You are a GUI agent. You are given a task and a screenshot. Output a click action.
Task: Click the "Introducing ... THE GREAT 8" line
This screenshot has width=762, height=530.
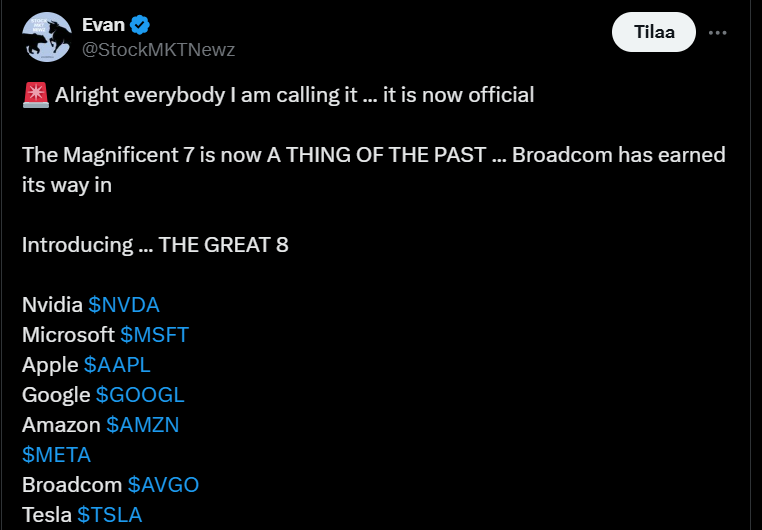coord(155,245)
